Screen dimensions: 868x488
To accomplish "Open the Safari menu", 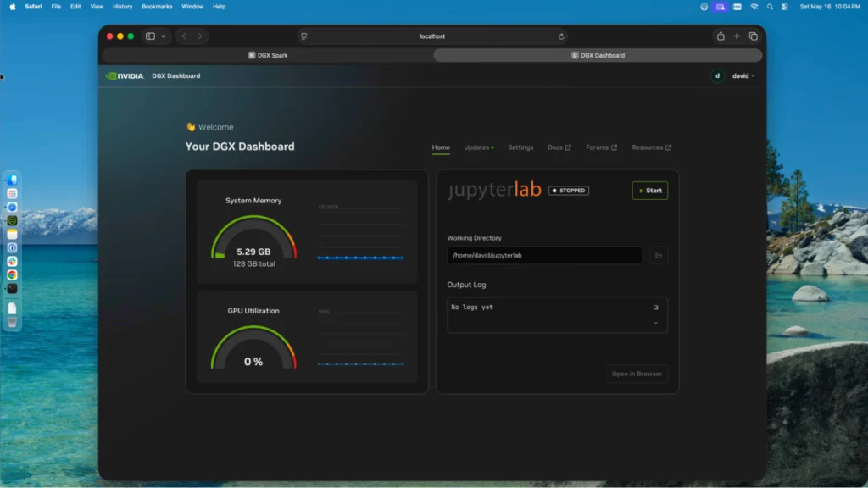I will tap(33, 7).
